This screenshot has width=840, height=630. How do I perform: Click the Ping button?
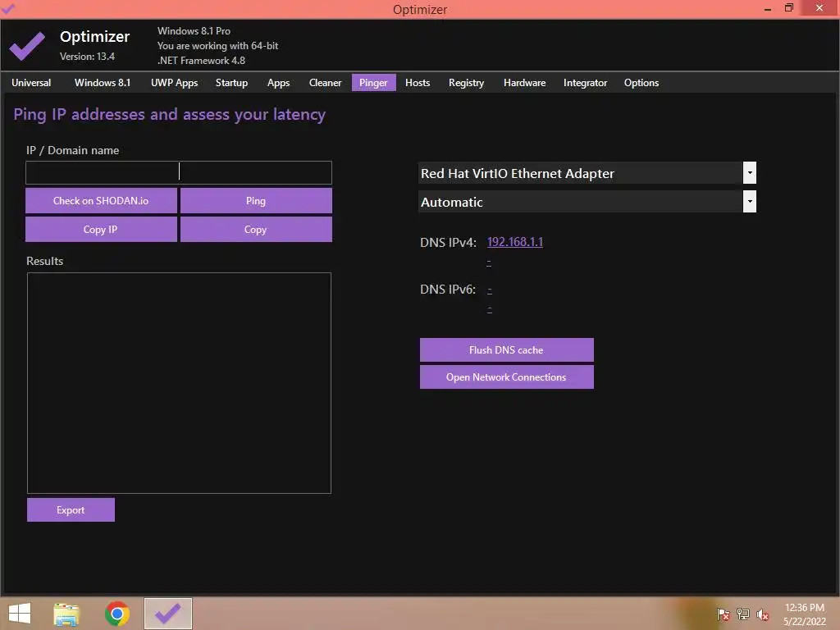pyautogui.click(x=256, y=200)
